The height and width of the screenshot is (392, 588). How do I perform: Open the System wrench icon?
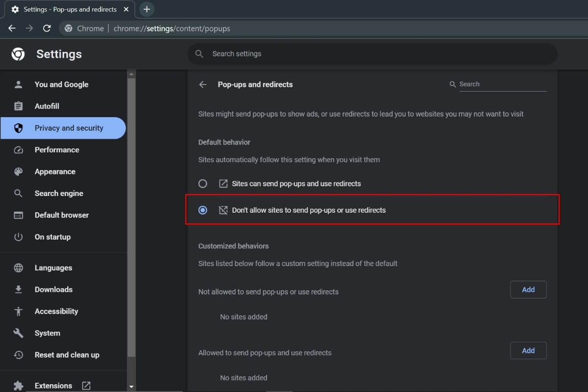18,333
